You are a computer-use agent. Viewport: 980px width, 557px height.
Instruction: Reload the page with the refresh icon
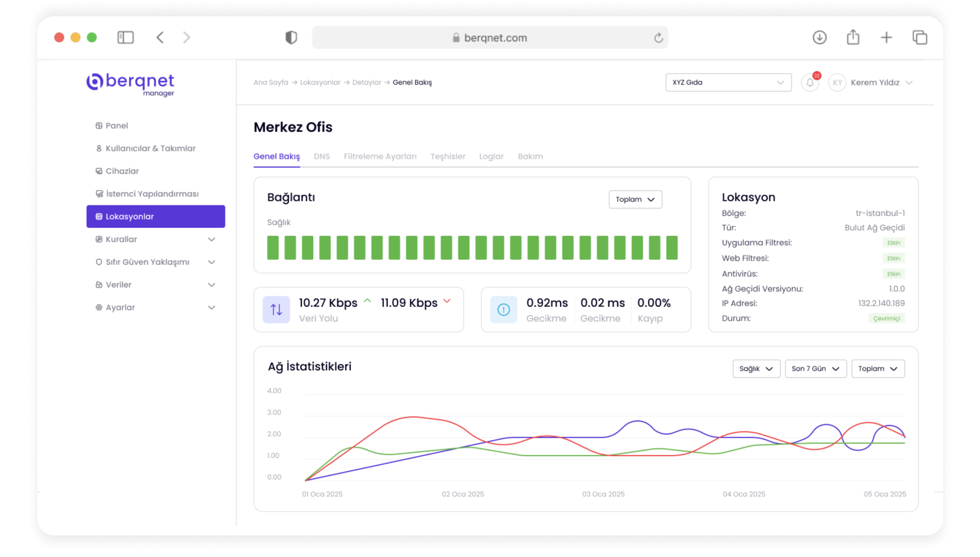pos(658,38)
